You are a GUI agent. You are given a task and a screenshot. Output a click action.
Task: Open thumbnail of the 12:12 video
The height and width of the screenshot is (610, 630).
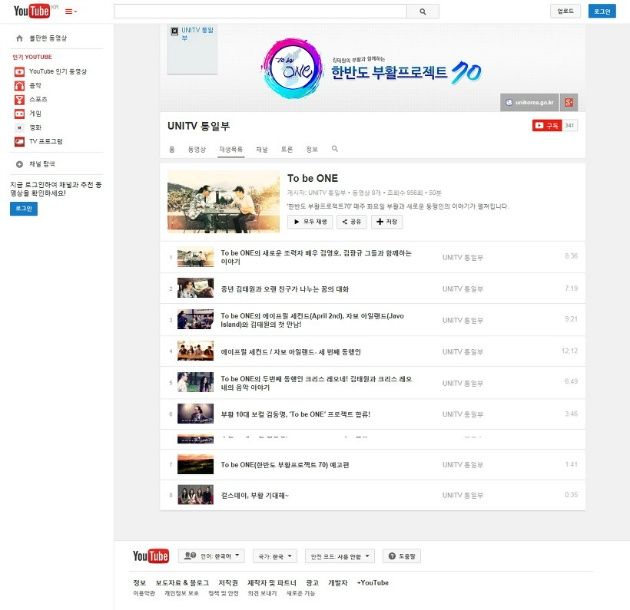click(196, 351)
